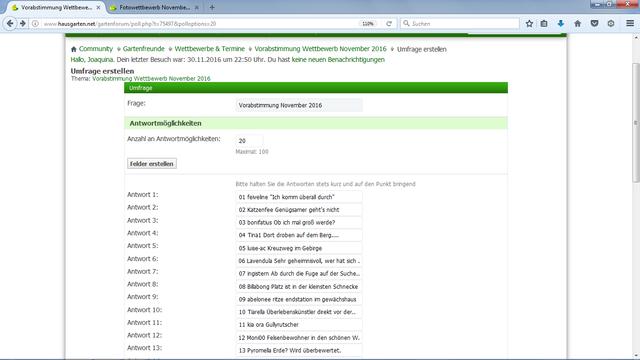Click scrollbar up arrow at top right
Image resolution: width=640 pixels, height=360 pixels.
636,38
